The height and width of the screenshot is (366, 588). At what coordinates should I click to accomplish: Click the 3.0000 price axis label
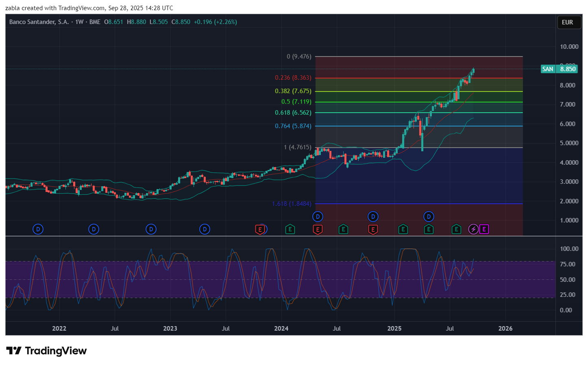(x=569, y=182)
